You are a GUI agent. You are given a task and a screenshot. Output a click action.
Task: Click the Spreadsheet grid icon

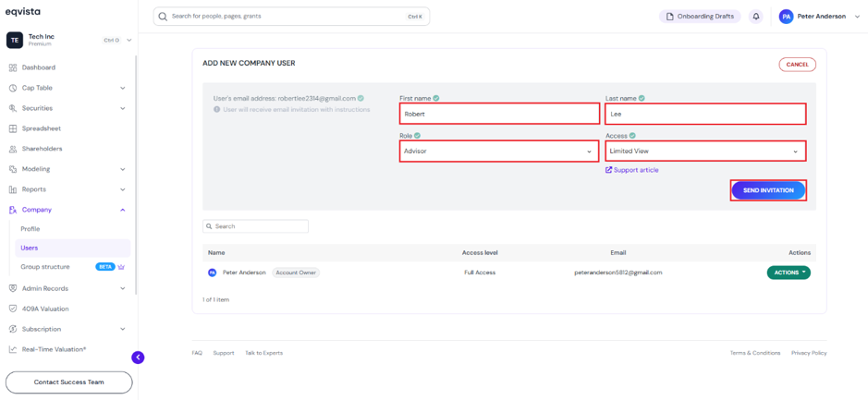pyautogui.click(x=13, y=128)
